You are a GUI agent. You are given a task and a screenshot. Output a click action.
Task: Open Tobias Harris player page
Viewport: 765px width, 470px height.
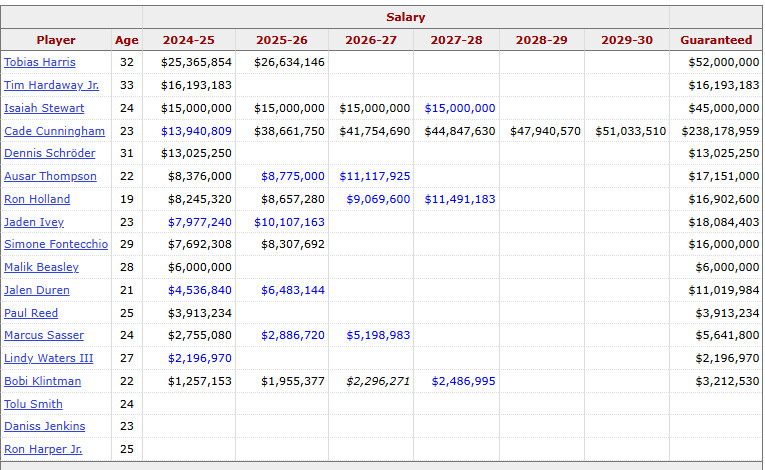40,62
